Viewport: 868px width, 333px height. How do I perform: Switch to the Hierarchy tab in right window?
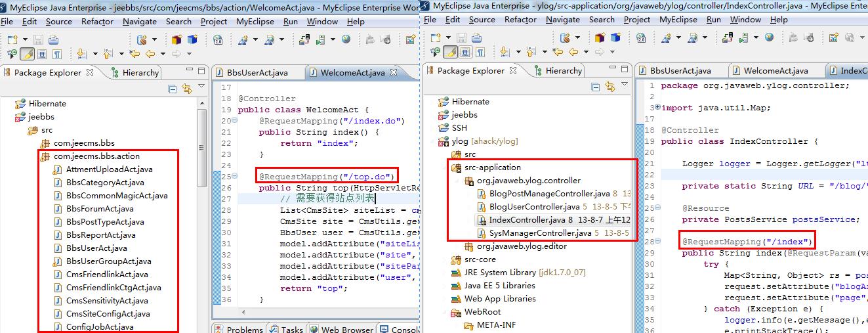pyautogui.click(x=563, y=71)
